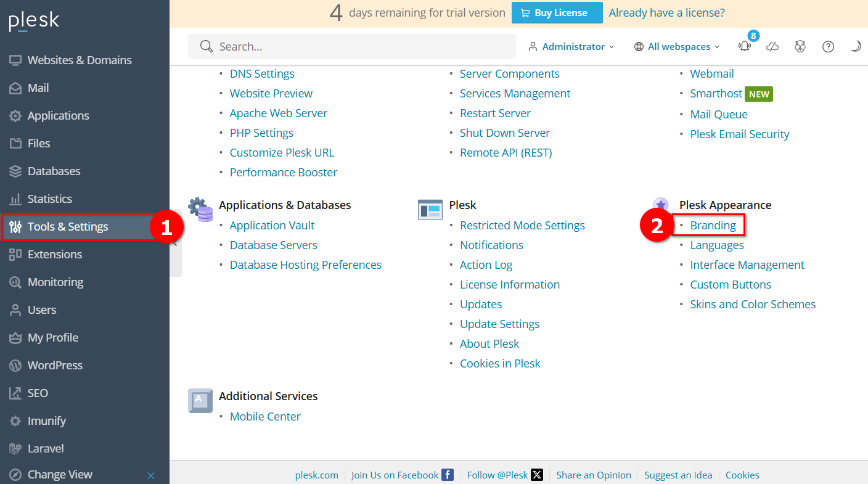This screenshot has width=868, height=484.
Task: Open Update Settings link
Action: [499, 324]
